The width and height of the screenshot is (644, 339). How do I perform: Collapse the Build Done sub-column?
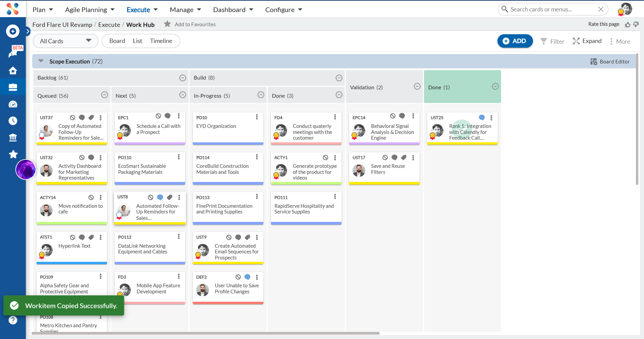pos(339,95)
